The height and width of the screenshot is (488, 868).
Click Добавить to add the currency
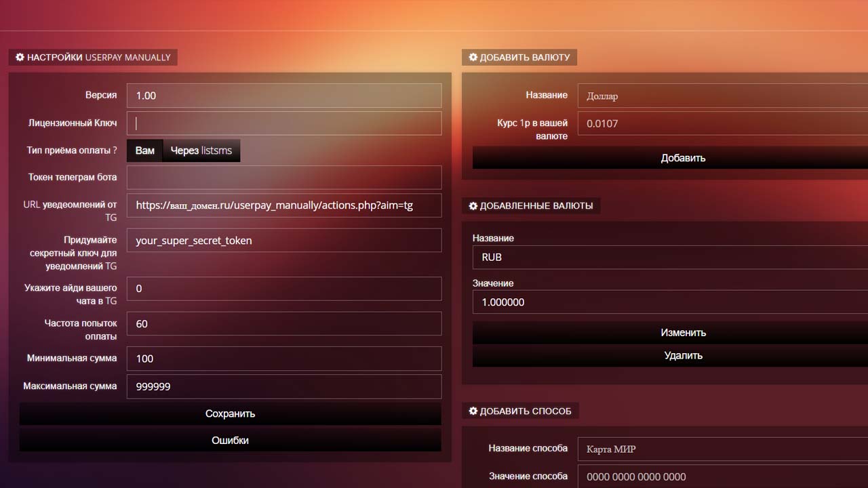point(683,158)
